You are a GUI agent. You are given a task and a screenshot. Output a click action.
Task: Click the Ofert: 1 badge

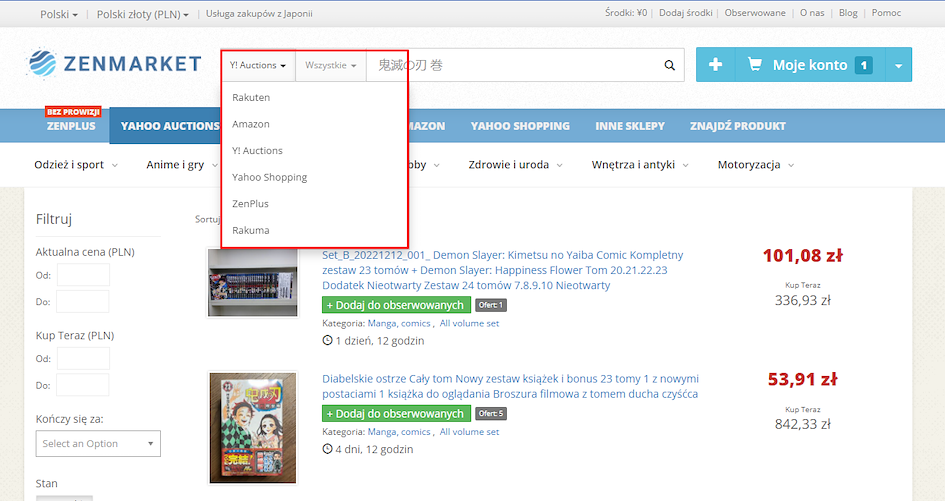(x=491, y=305)
